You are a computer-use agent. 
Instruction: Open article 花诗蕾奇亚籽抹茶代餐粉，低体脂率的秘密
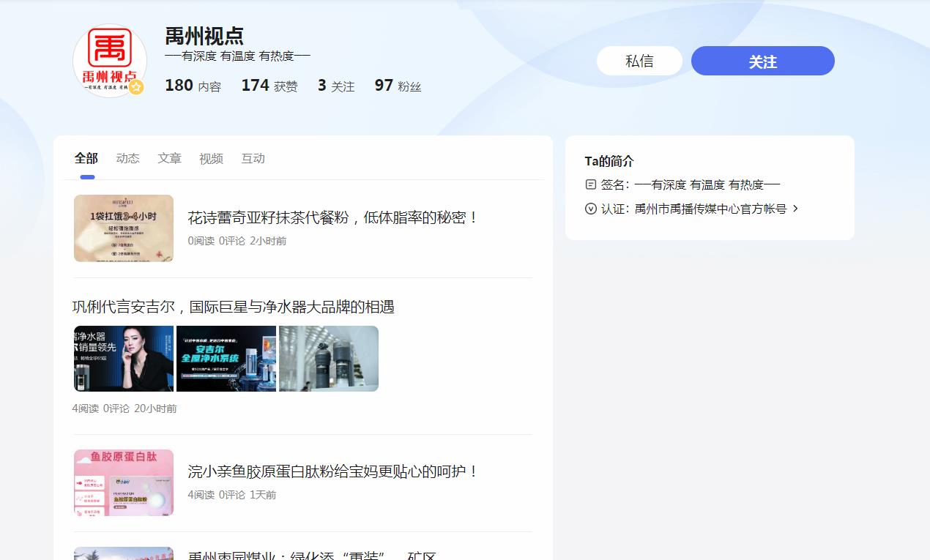pos(333,217)
